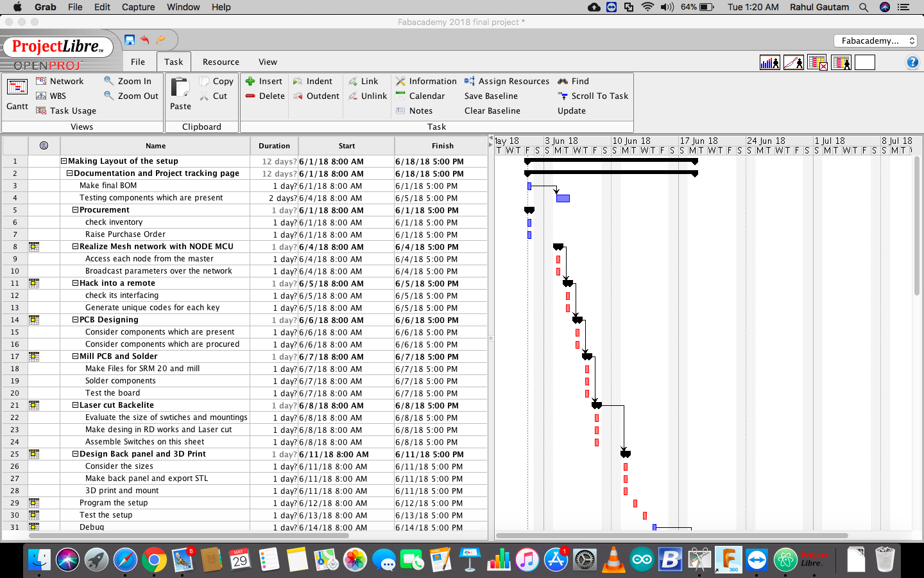Collapse the PCB Designing group

tap(76, 320)
